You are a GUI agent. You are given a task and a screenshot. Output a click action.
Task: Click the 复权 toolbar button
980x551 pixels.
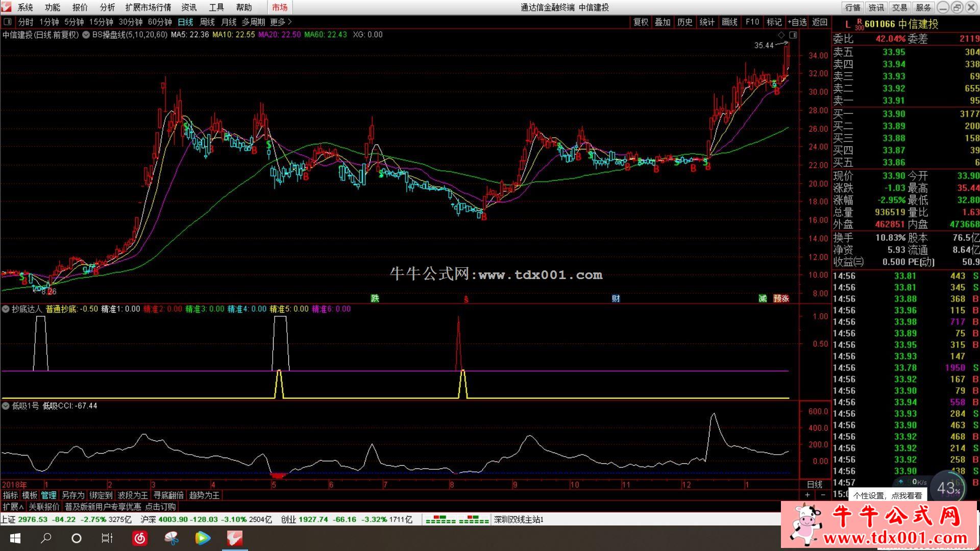[x=641, y=22]
